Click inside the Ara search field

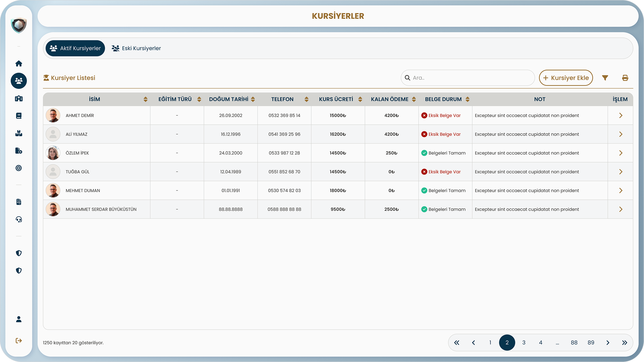click(468, 78)
